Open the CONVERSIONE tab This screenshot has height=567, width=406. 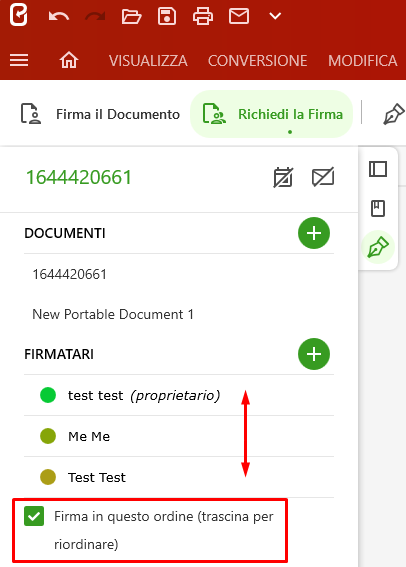[x=257, y=60]
